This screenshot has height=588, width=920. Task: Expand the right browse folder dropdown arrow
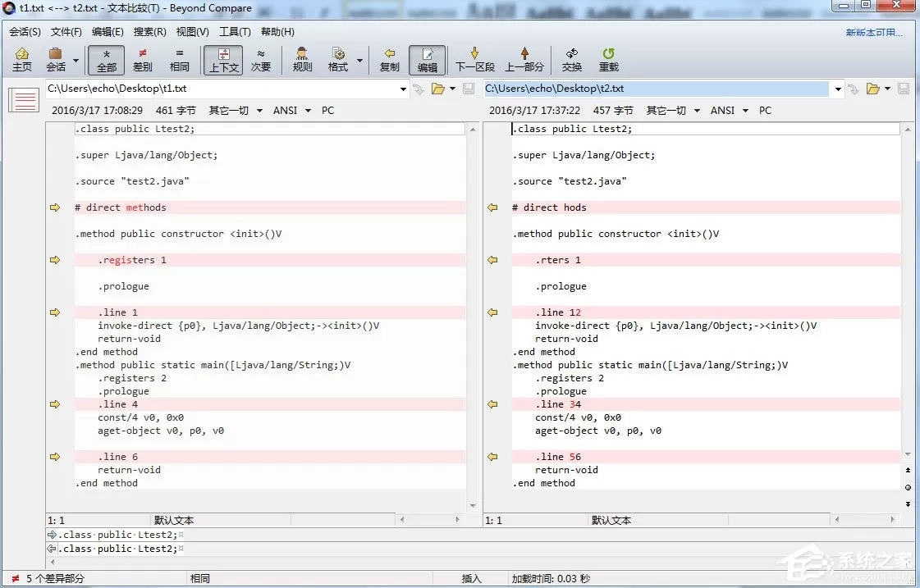pos(887,89)
